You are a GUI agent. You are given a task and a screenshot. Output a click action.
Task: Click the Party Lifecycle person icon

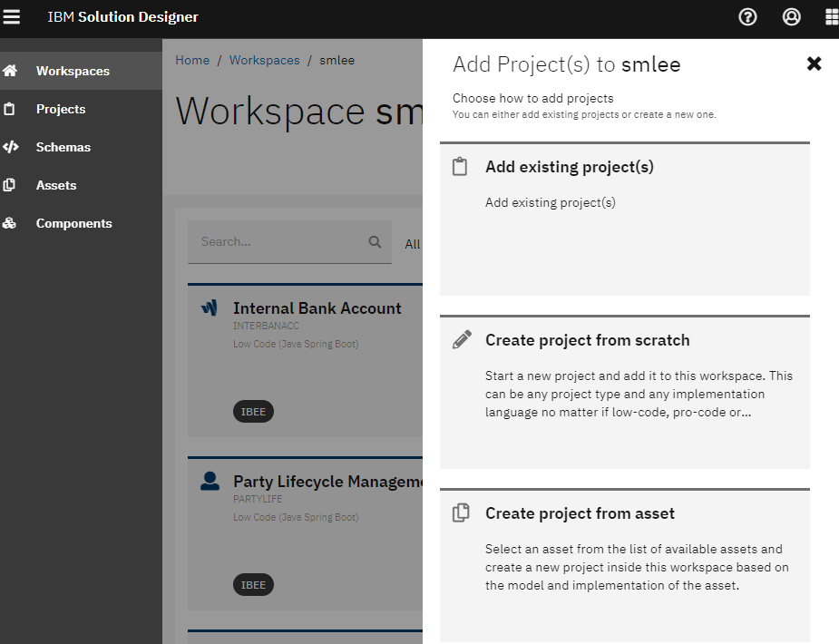(x=210, y=481)
